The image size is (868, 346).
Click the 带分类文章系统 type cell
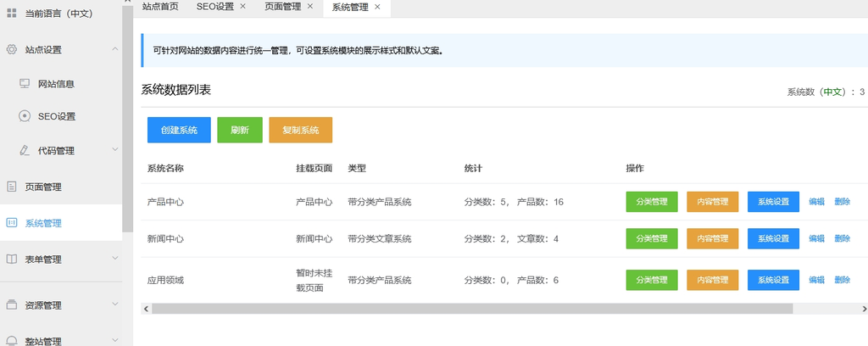[x=380, y=238]
